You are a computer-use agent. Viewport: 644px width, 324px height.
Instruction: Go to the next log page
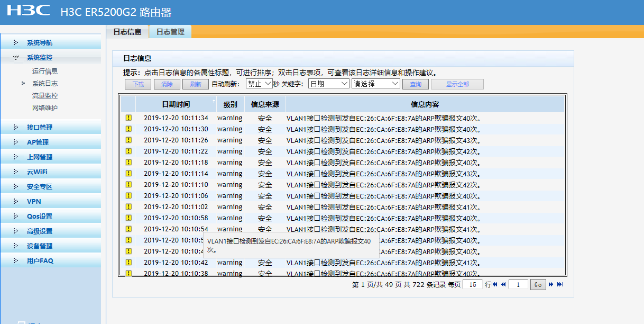(x=551, y=284)
